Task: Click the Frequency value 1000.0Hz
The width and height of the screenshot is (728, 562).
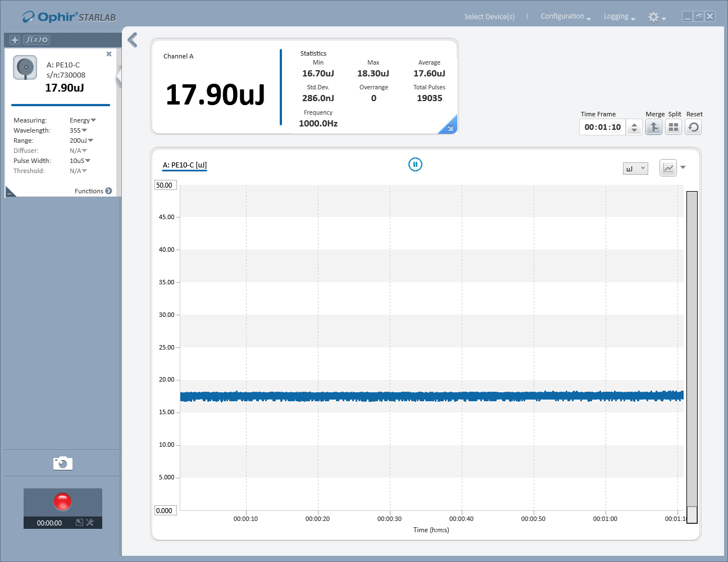Action: coord(318,124)
